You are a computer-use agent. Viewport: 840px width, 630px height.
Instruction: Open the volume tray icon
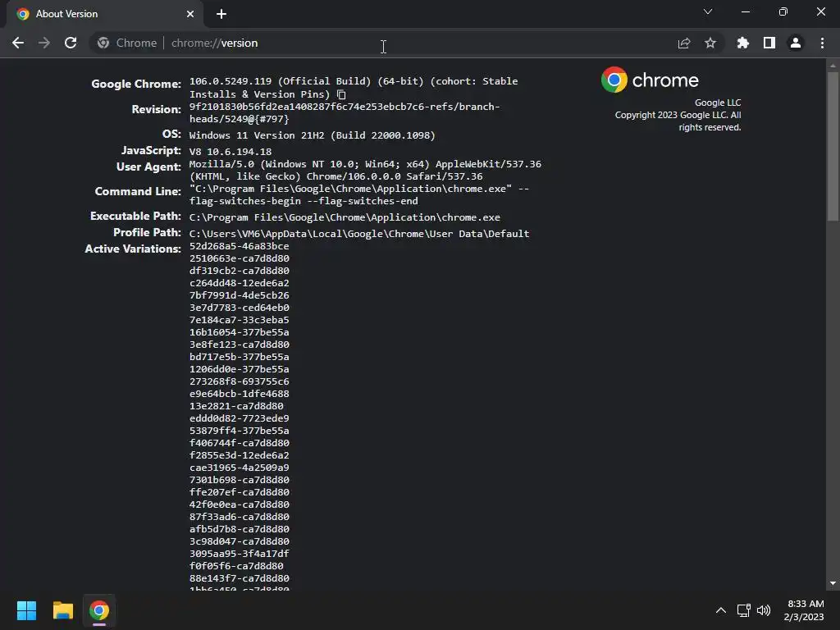[764, 610]
